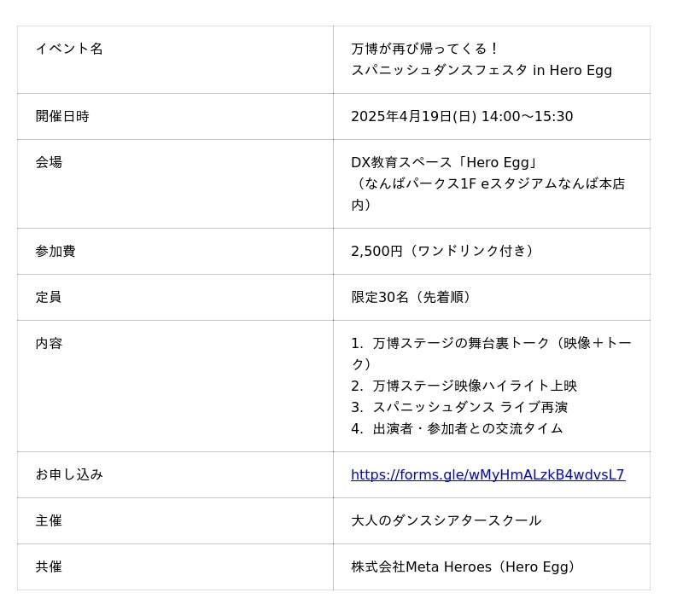Click the fee text 2,500円（ワンドリンク付き）
The width and height of the screenshot is (683, 616).
pyautogui.click(x=445, y=251)
